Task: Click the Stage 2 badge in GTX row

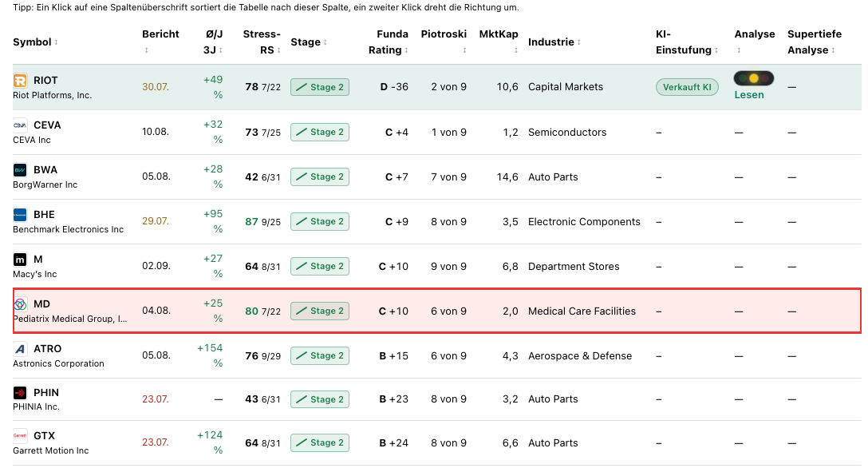Action: pos(320,442)
